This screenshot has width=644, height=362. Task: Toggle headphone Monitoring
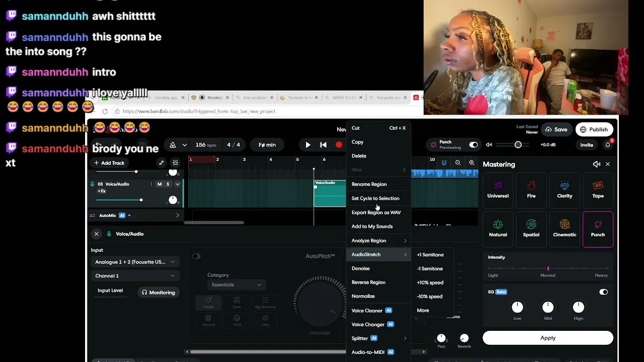158,292
